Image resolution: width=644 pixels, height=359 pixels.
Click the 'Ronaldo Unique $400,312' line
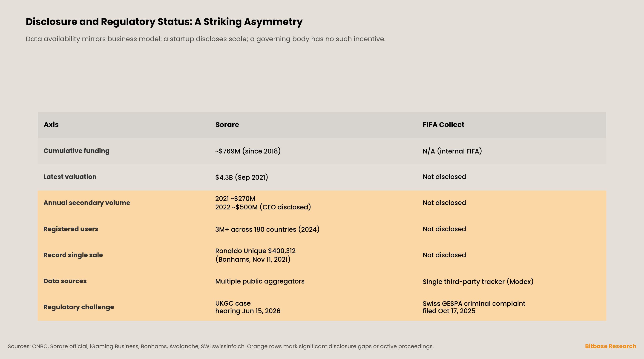point(255,251)
